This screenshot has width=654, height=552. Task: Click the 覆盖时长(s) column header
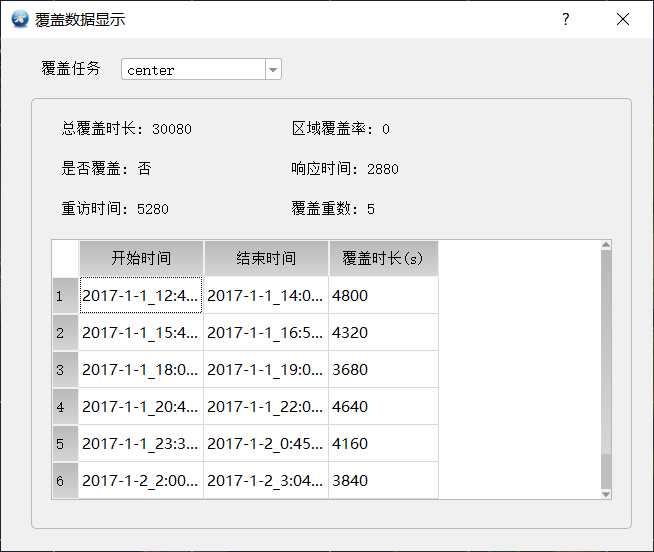click(383, 258)
